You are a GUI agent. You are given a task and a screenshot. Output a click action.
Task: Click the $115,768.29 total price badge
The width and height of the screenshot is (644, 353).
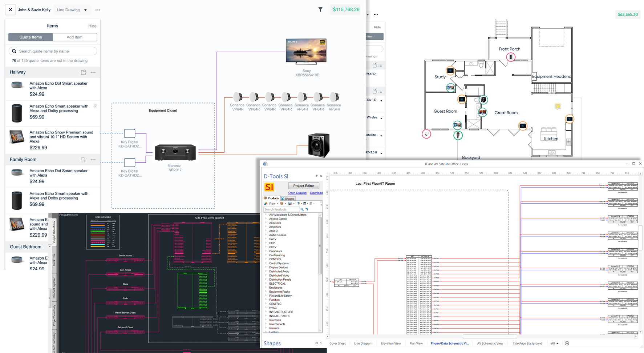coord(346,9)
